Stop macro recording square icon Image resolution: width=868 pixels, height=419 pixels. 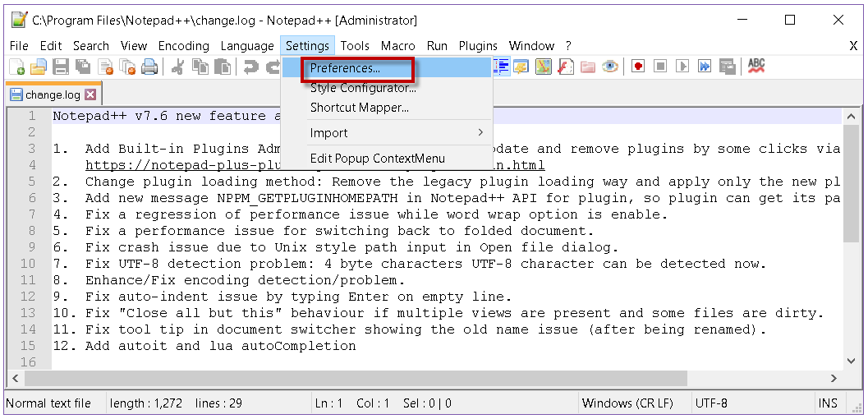pos(660,67)
